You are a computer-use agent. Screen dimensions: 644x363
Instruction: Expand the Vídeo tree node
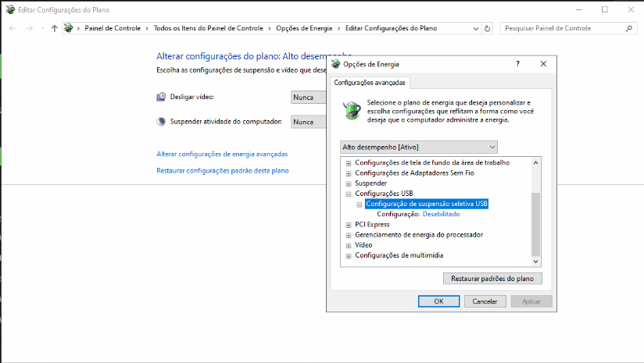point(349,245)
